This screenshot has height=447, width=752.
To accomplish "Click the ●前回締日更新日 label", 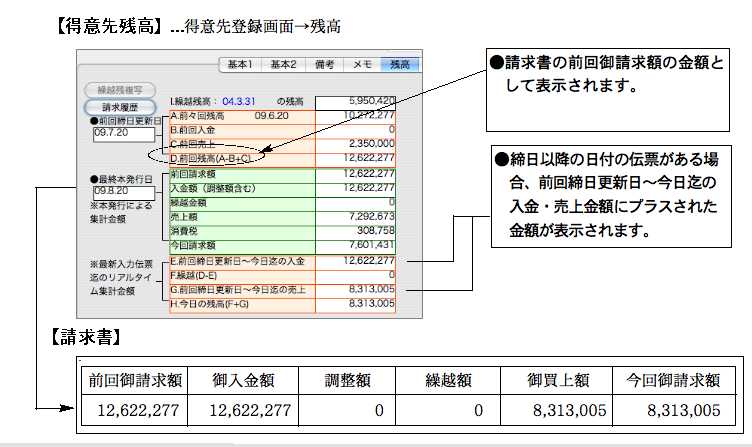I will click(x=126, y=121).
